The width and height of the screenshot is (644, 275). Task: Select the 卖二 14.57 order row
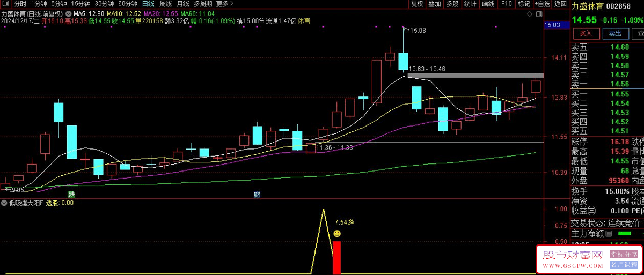tap(607, 75)
